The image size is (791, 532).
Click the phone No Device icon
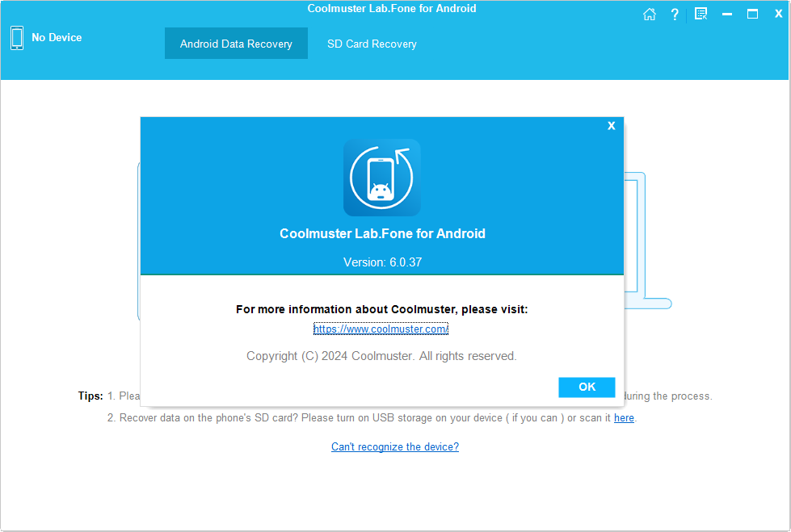(17, 38)
